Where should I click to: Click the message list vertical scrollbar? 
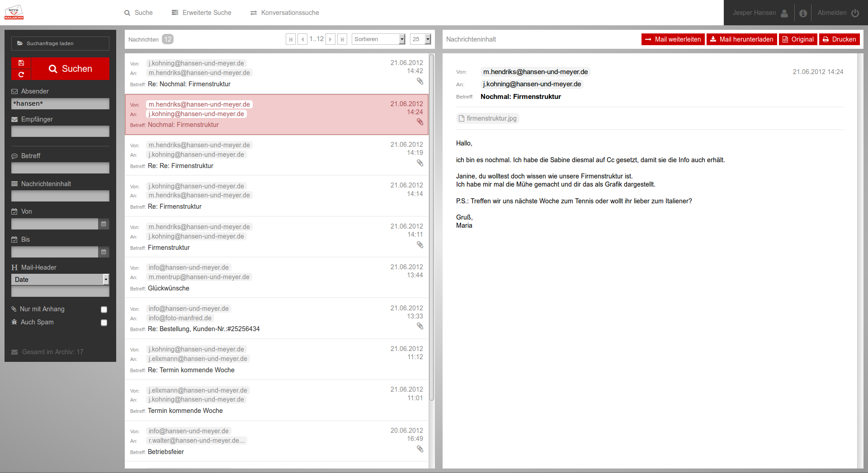click(432, 226)
